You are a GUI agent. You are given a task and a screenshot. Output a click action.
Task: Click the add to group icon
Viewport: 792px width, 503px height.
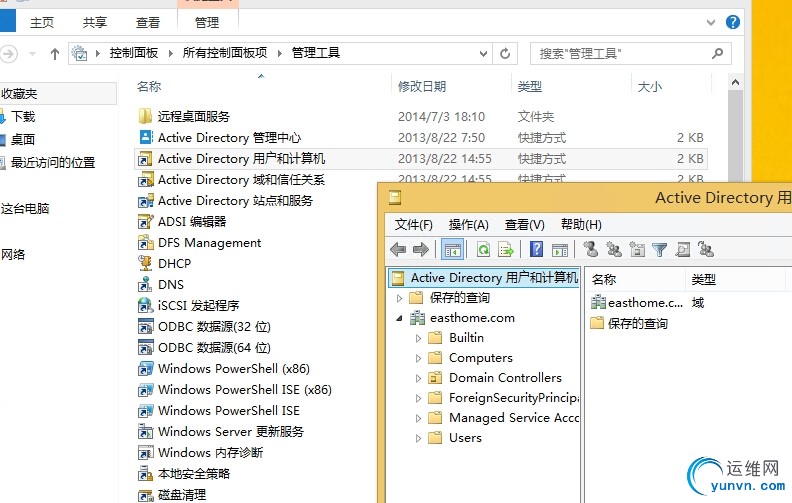tap(706, 249)
